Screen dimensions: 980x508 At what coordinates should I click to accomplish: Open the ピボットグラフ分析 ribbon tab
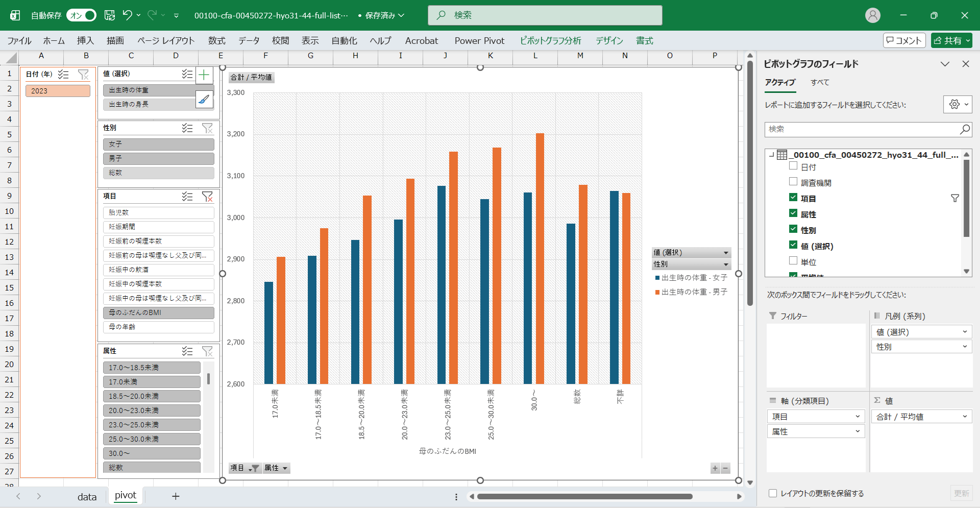[550, 41]
